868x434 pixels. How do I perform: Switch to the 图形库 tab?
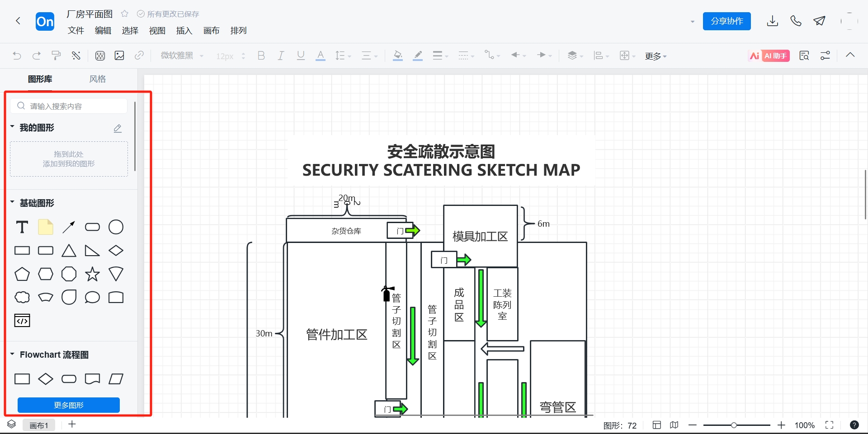click(x=40, y=79)
